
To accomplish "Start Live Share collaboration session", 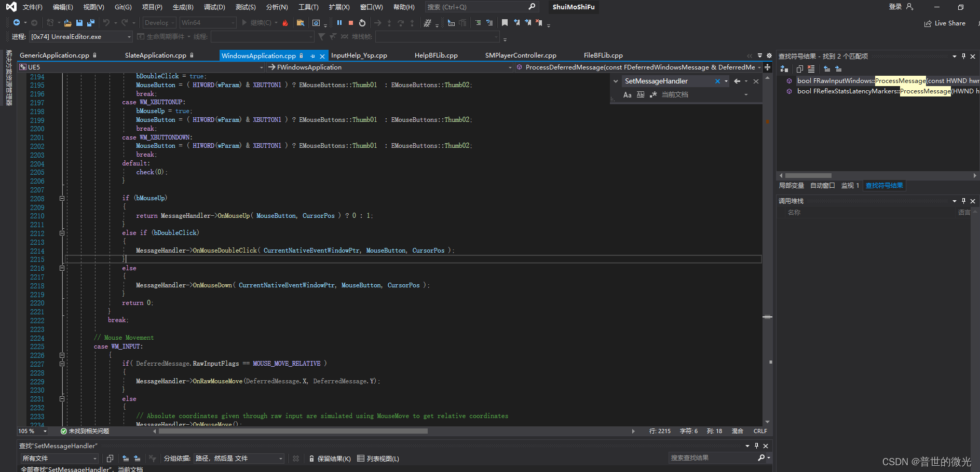I will pyautogui.click(x=945, y=23).
